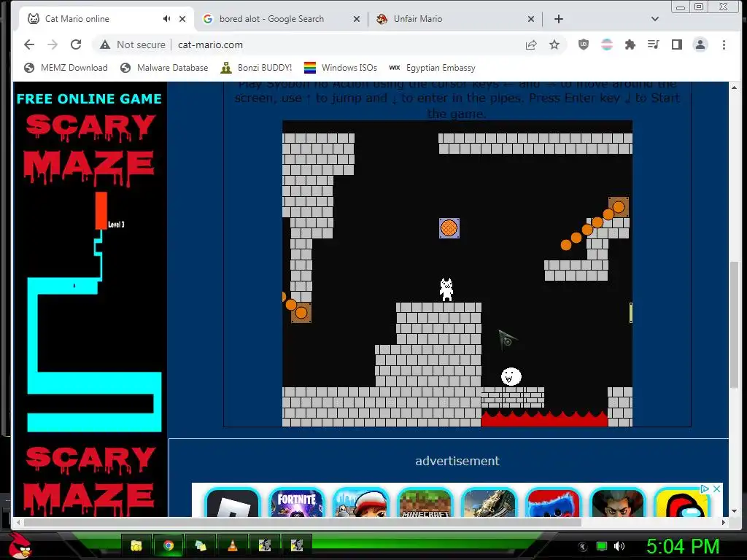Bookmark this page with the star icon
The width and height of the screenshot is (747, 560).
[x=554, y=44]
